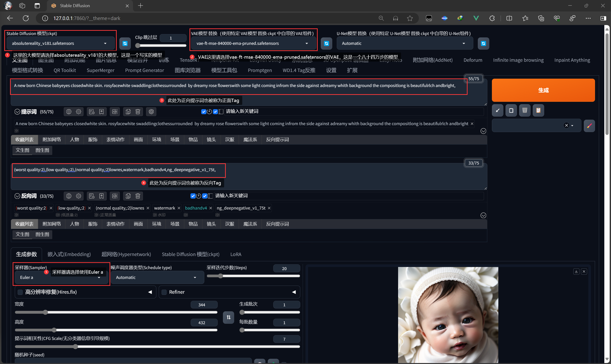Open the styles dropdown arrow
Image resolution: width=611 pixels, height=364 pixels.
click(572, 126)
